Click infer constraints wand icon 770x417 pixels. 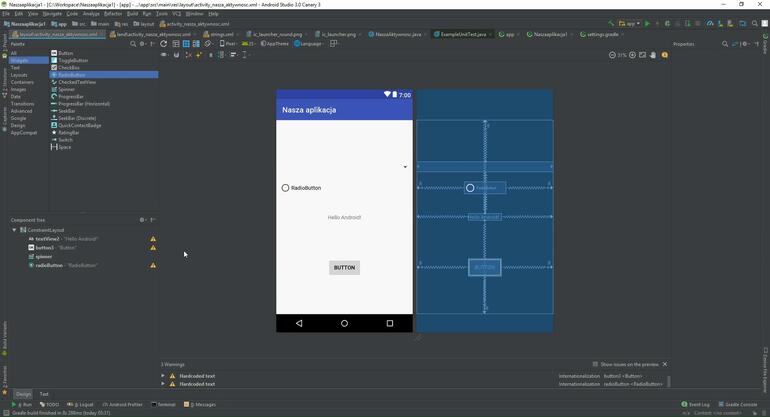[x=199, y=55]
